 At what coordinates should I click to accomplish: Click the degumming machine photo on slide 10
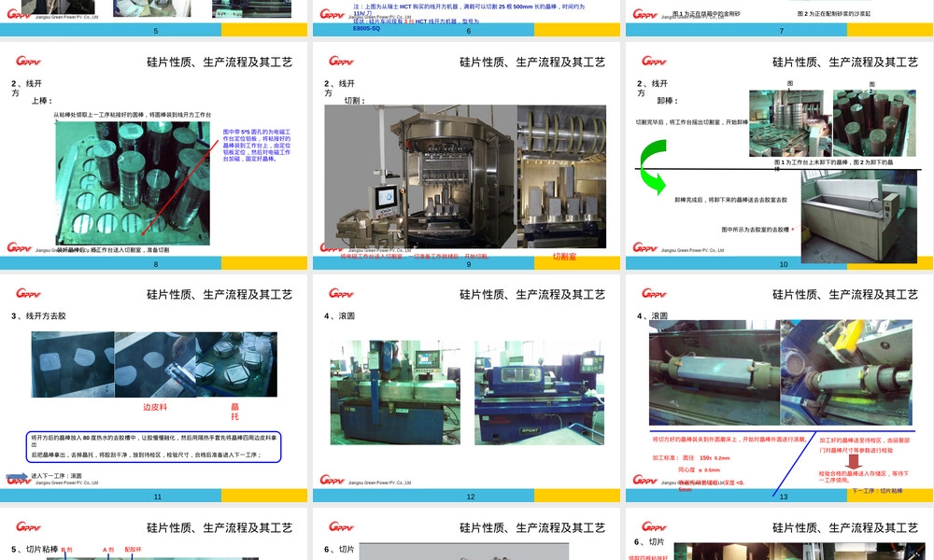pyautogui.click(x=859, y=217)
